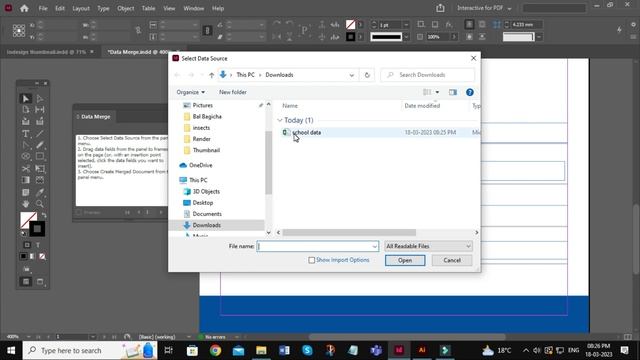This screenshot has height=360, width=640.
Task: Go up one folder level in dialog
Action: pos(211,75)
